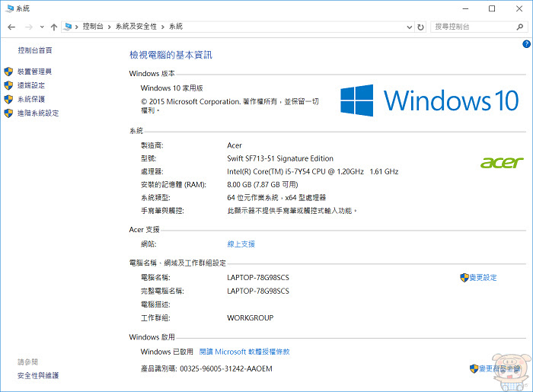Click the Intel Core i5-7Y54 processor value
533x392 pixels.
(x=313, y=172)
